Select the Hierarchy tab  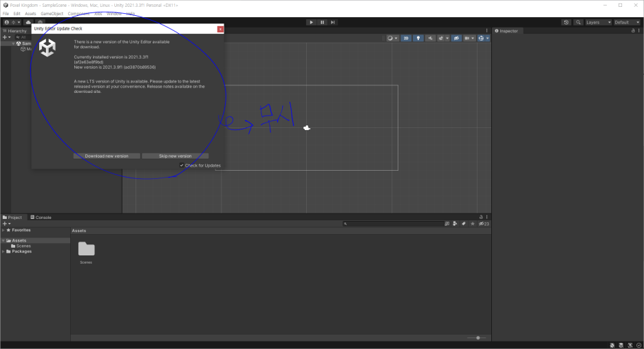[14, 31]
